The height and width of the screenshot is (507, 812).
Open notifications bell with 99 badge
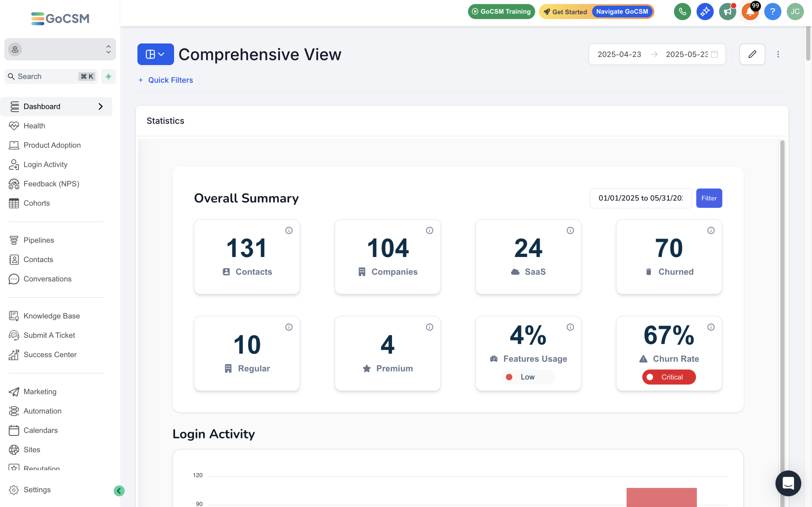[x=750, y=12]
